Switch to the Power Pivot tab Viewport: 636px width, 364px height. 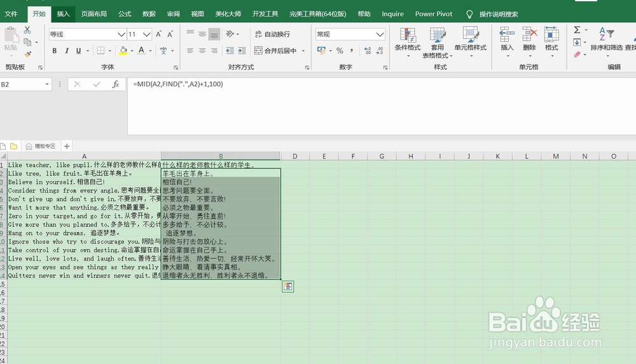click(x=434, y=14)
